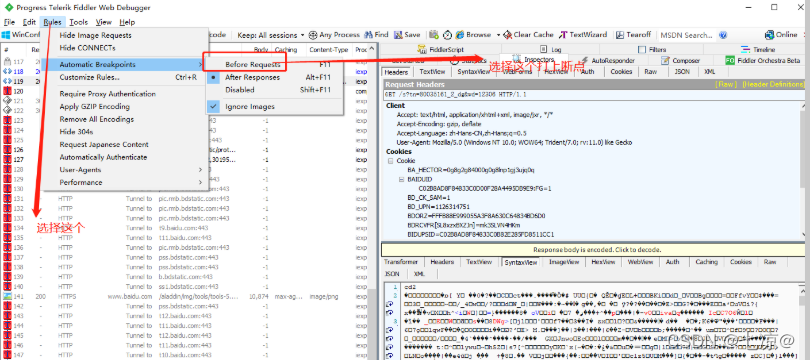Click the Header Definitions link

(773, 84)
